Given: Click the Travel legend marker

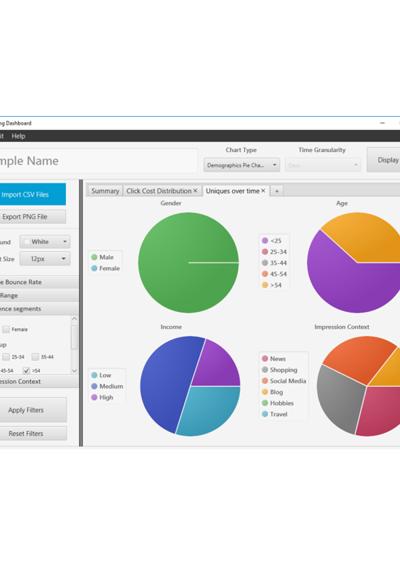Looking at the screenshot, I should 265,414.
